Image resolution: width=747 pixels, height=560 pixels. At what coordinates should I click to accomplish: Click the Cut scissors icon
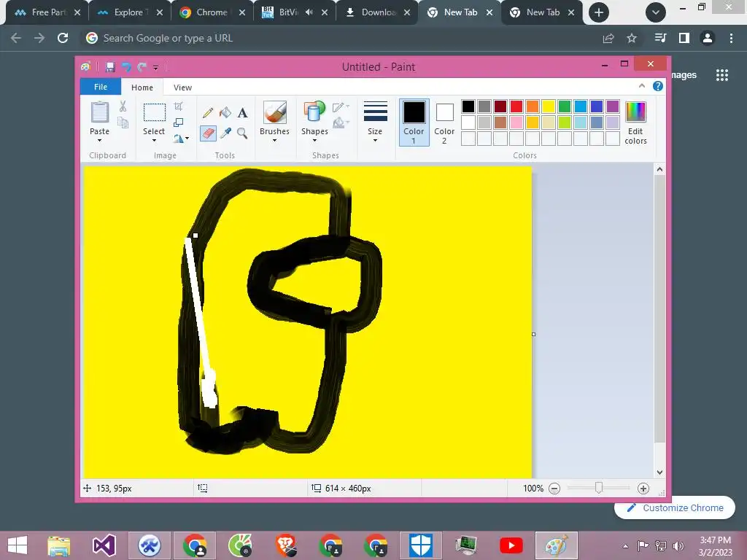click(123, 106)
